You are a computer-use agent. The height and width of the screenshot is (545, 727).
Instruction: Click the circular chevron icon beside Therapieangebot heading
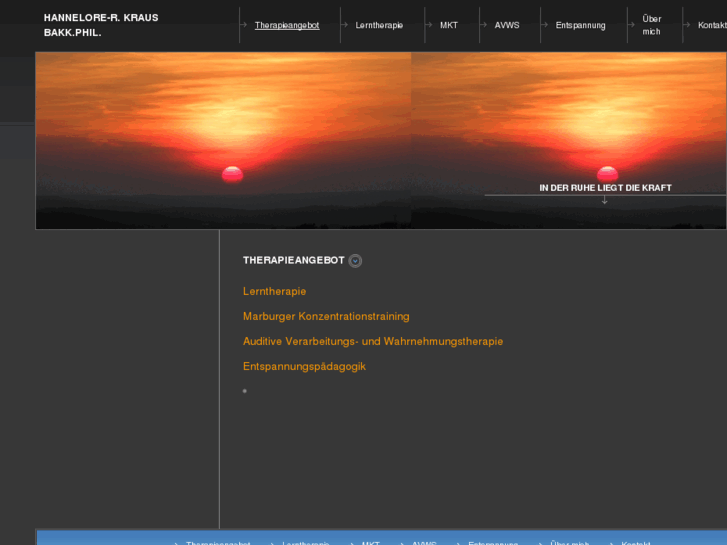(x=355, y=261)
